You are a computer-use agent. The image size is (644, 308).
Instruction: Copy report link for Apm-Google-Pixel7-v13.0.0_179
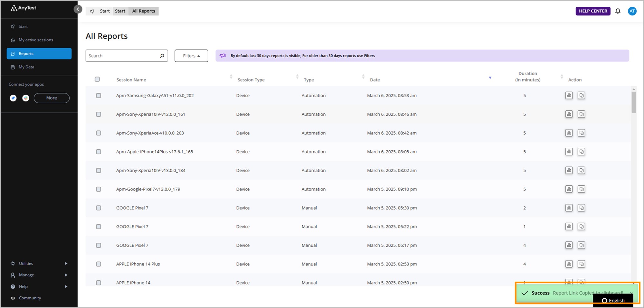581,189
